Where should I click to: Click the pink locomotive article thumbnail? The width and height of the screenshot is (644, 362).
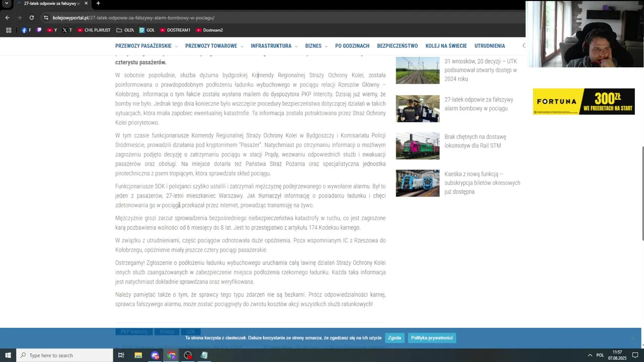418,146
